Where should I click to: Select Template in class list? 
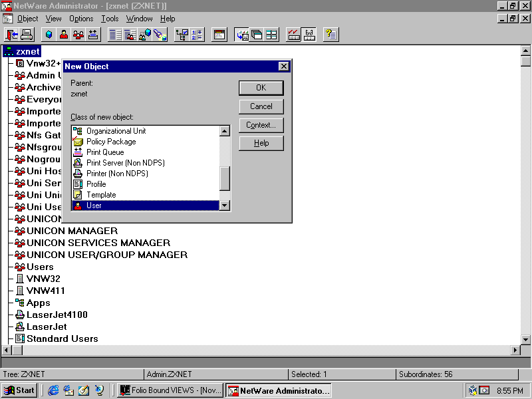[146, 195]
